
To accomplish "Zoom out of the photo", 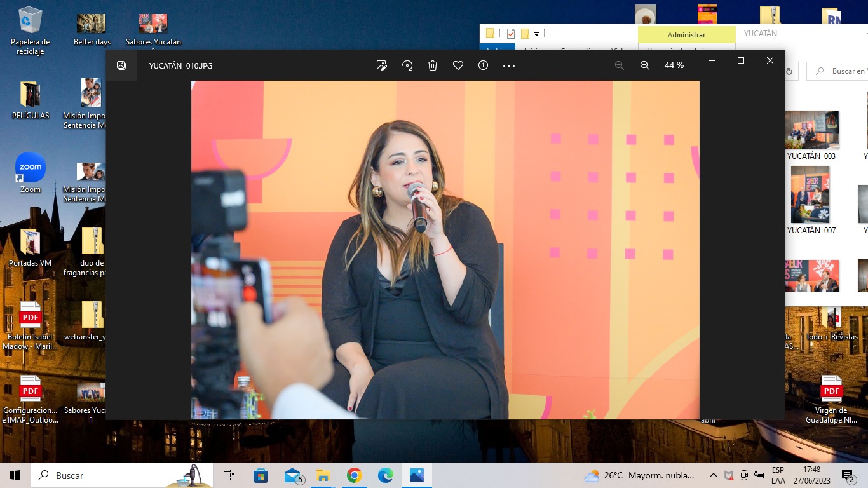I will [x=620, y=65].
